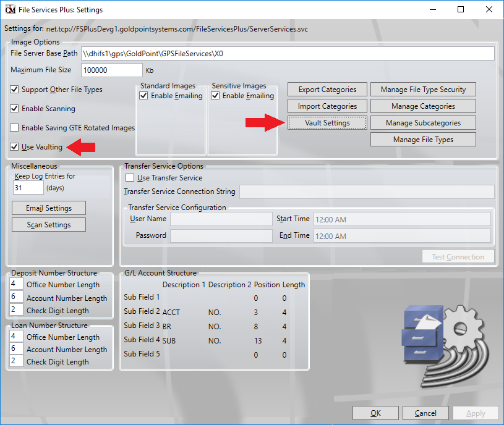This screenshot has width=504, height=425.
Task: Enable Saving GTE Rotated Images checkbox
Action: tap(14, 128)
